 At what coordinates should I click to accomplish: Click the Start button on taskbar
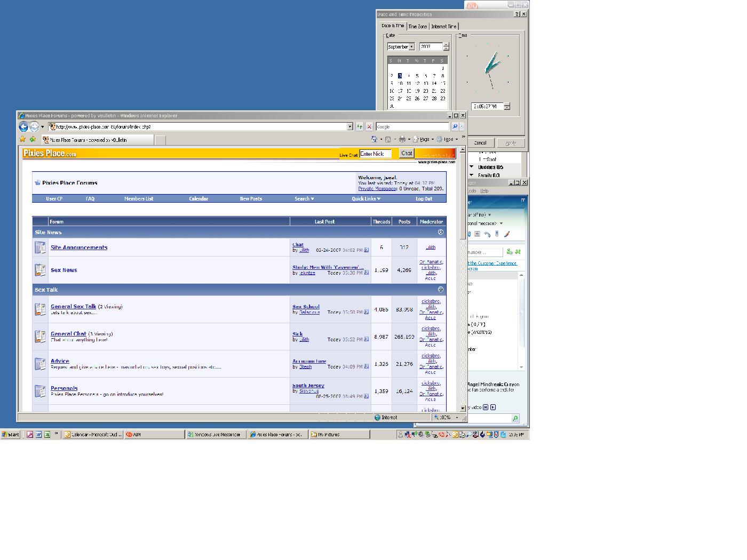11,435
